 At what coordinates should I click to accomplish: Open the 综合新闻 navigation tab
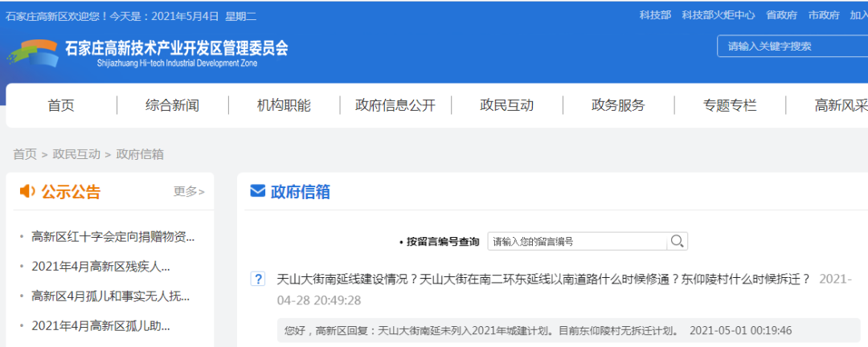pyautogui.click(x=172, y=105)
